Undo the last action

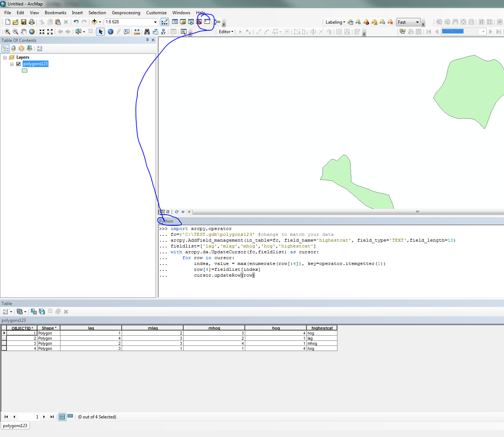tap(76, 22)
